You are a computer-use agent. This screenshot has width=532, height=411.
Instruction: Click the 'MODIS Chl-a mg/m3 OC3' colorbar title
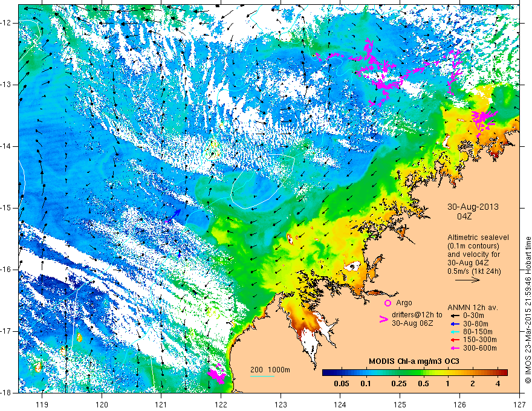pos(414,361)
